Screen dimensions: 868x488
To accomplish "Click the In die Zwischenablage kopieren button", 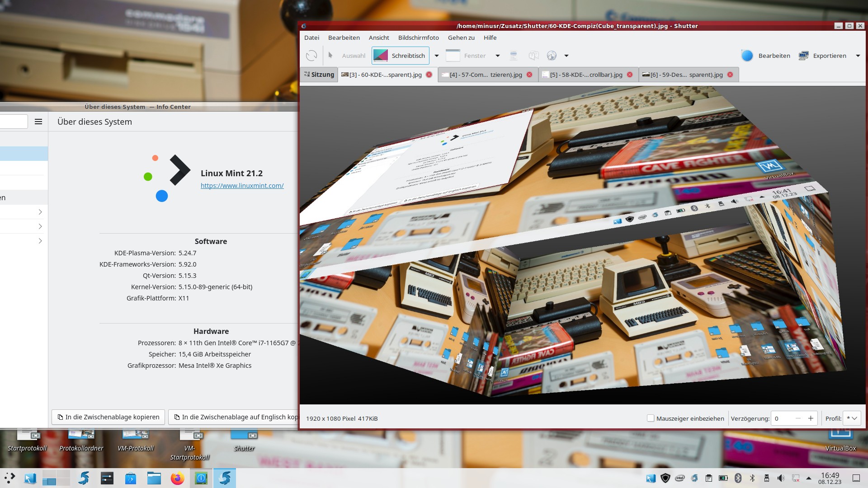I will coord(108,417).
